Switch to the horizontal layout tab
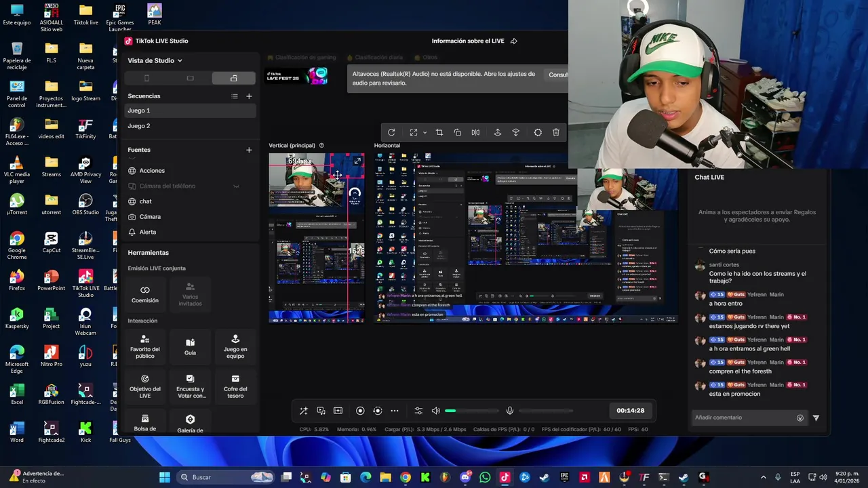 tap(190, 78)
